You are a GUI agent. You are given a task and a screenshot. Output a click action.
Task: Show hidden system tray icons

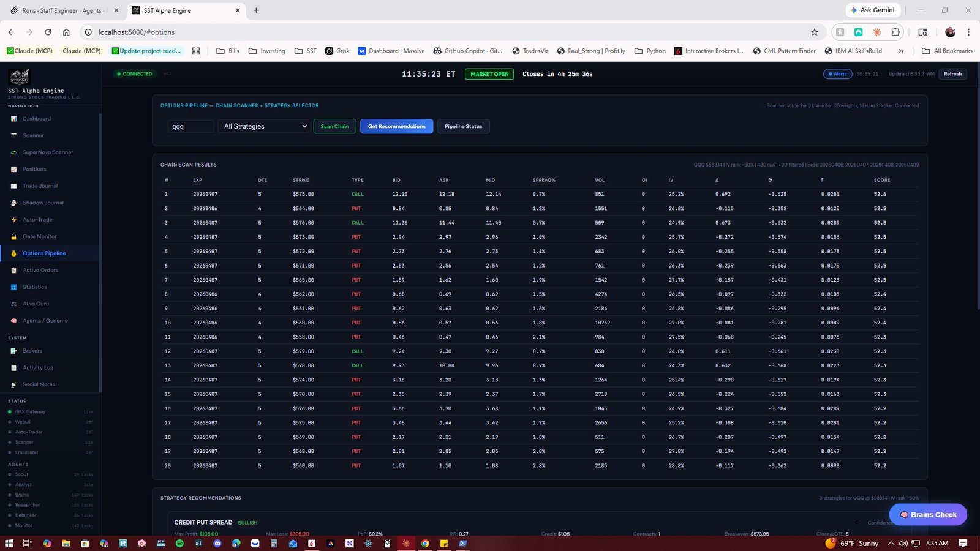coord(891,543)
